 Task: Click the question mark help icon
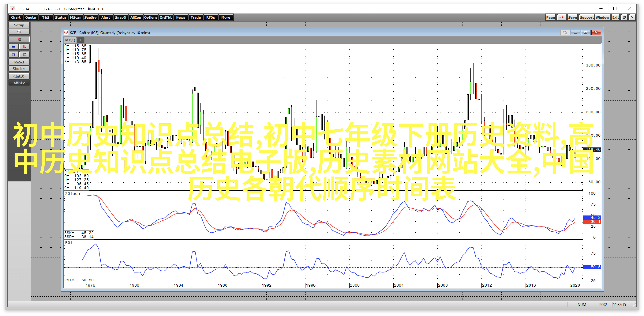click(632, 17)
